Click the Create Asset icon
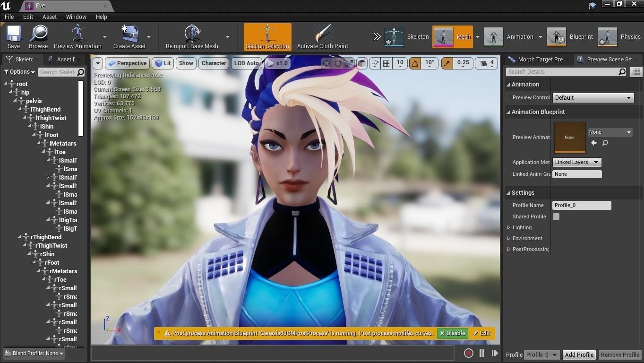 (x=129, y=34)
